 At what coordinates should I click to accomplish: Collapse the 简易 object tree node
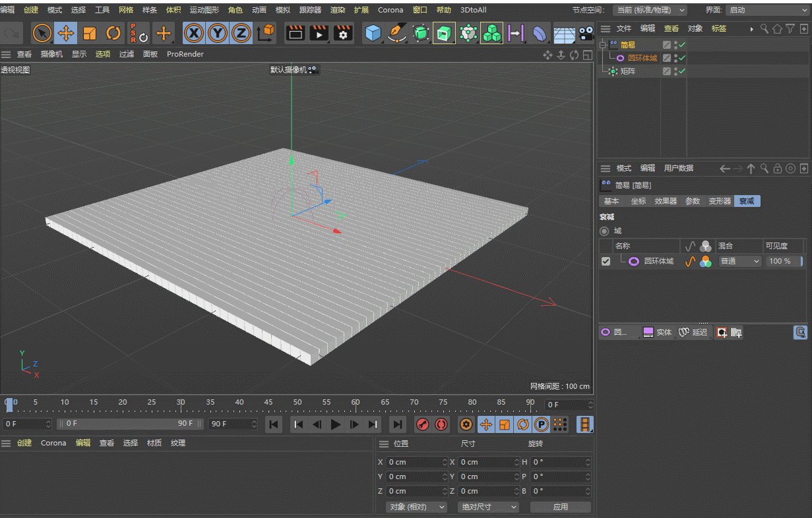[602, 45]
